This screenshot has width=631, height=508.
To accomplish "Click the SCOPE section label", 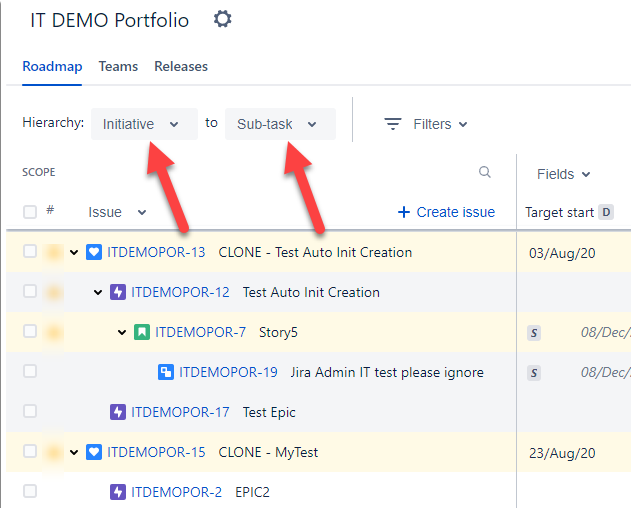I will (39, 172).
